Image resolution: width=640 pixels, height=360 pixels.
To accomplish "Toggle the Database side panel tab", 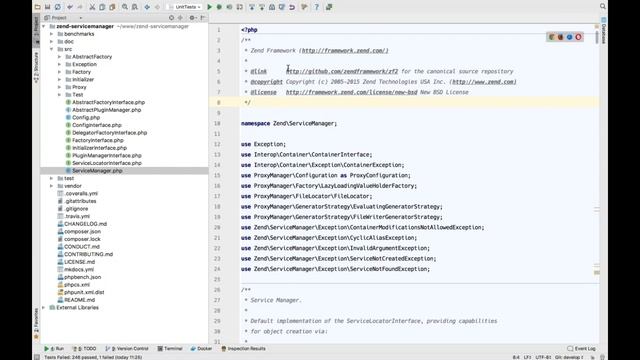I will [604, 31].
